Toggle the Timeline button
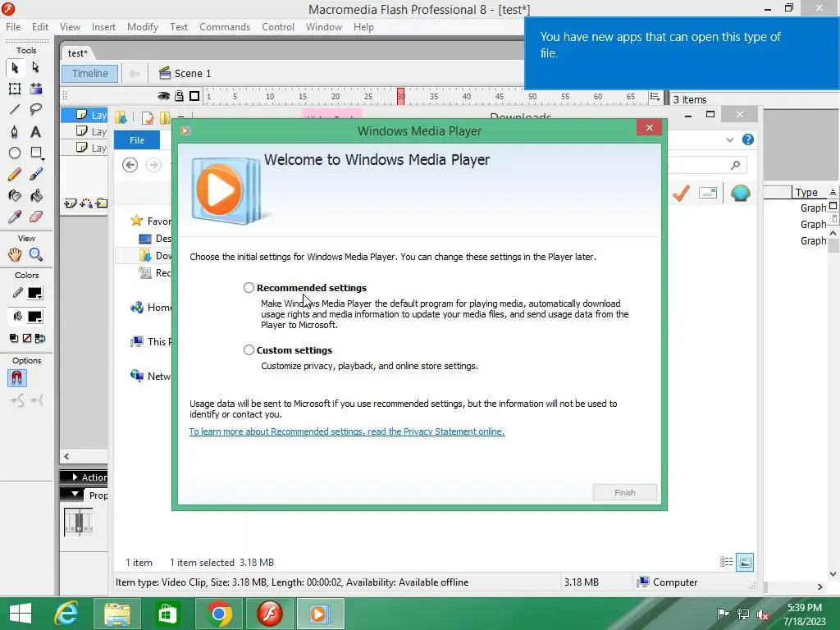The height and width of the screenshot is (630, 840). coord(90,73)
